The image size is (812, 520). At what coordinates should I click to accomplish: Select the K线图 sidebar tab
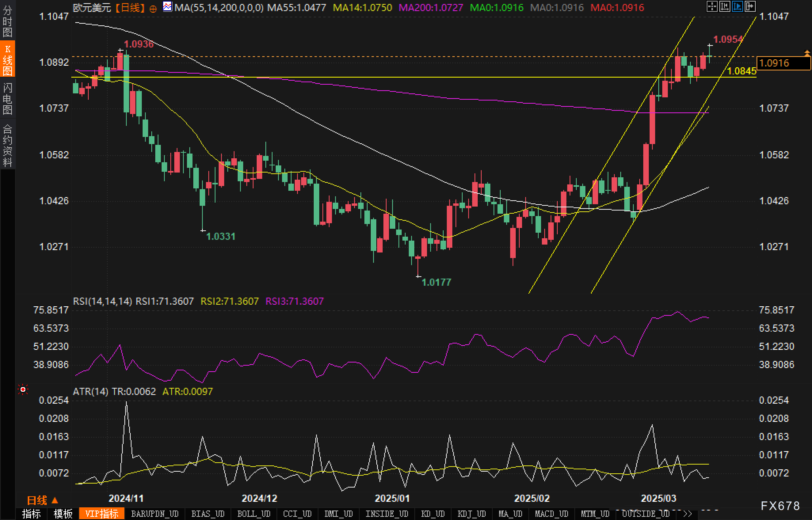7,59
